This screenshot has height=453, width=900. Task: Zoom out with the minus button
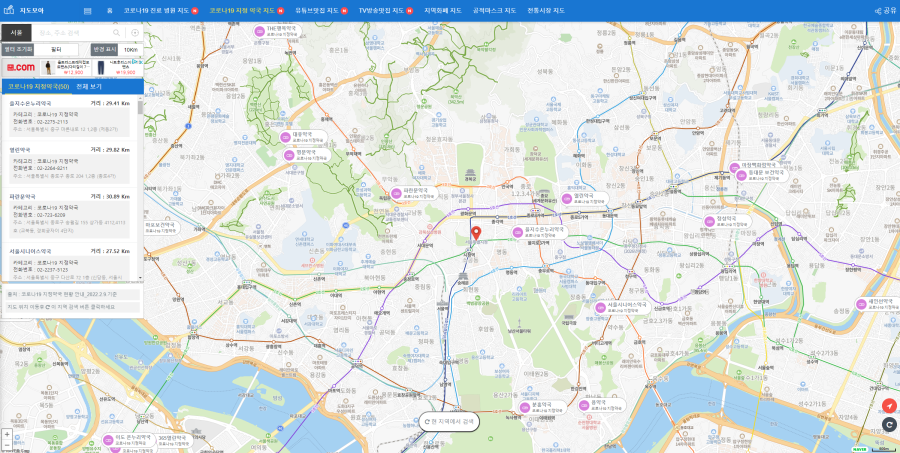point(6,444)
